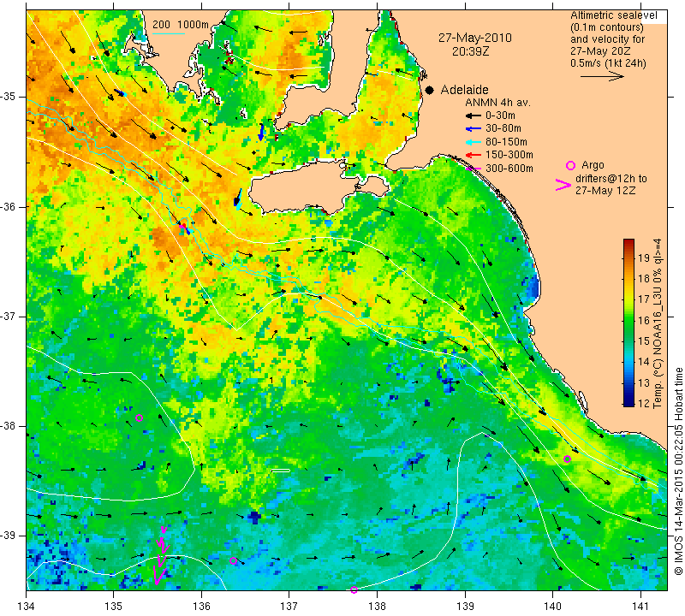This screenshot has width=685, height=616.
Task: Click the '14' color bar tick label
Action: click(x=644, y=362)
